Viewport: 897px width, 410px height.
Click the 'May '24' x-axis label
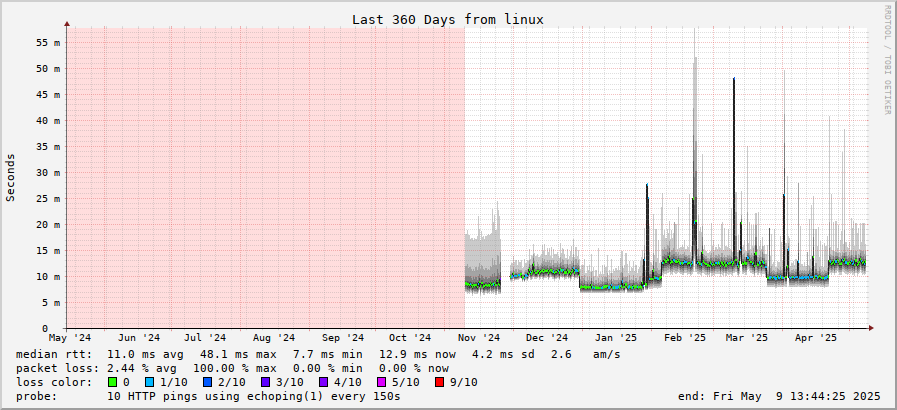(70, 338)
